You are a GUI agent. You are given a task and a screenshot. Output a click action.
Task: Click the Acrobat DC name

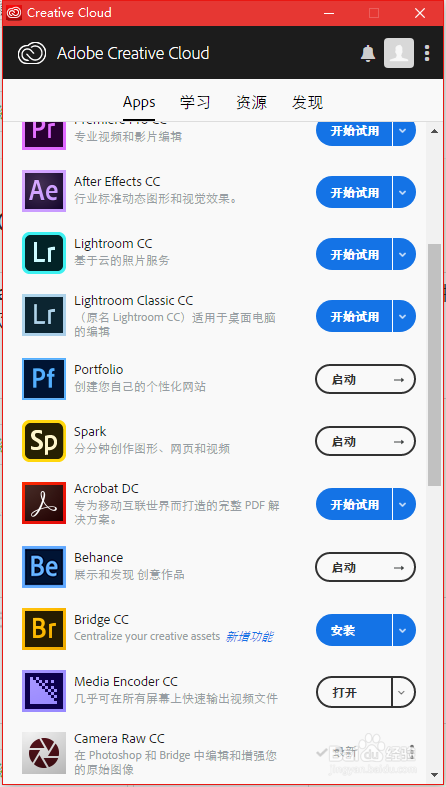[x=106, y=488]
